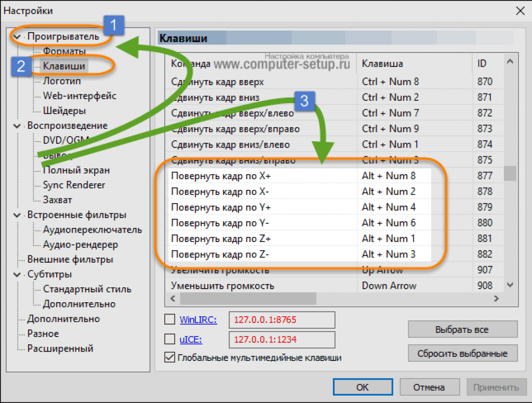532x403 pixels.
Task: Click the Применить button
Action: pos(496,387)
